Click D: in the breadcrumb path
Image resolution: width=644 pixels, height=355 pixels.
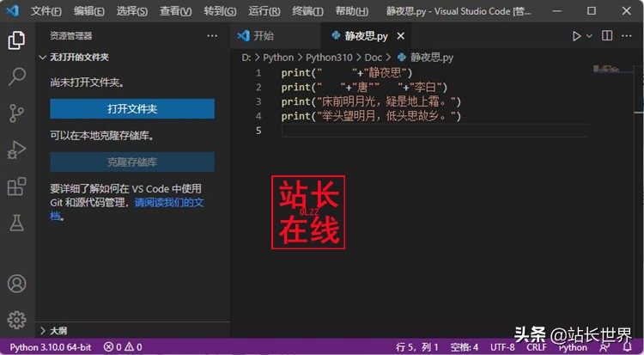click(246, 58)
